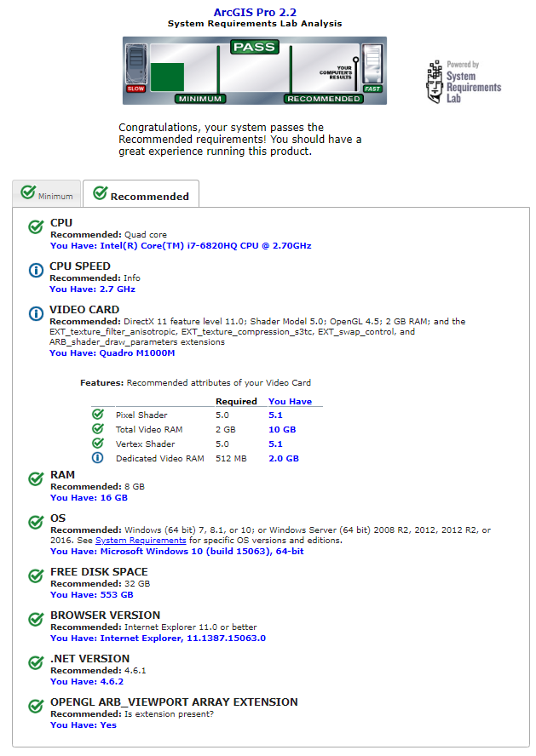This screenshot has height=756, width=536.
Task: Click the info icon beside VIDEO CARD
Action: tap(36, 313)
